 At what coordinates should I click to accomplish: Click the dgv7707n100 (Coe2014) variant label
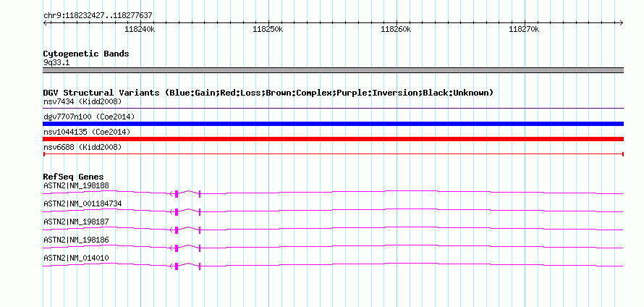(x=89, y=117)
